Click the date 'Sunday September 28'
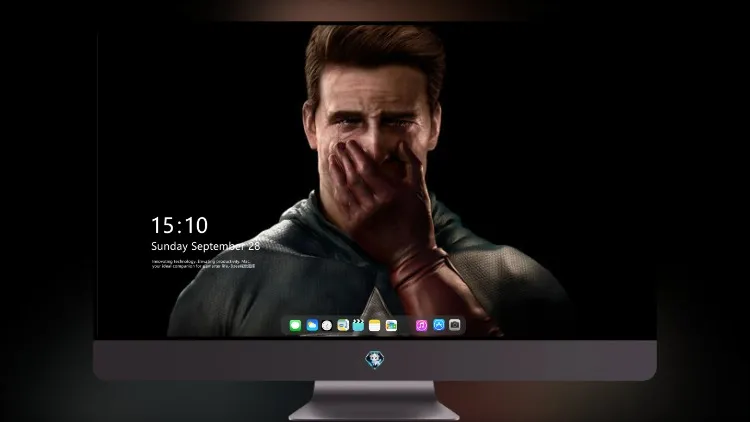 tap(206, 246)
